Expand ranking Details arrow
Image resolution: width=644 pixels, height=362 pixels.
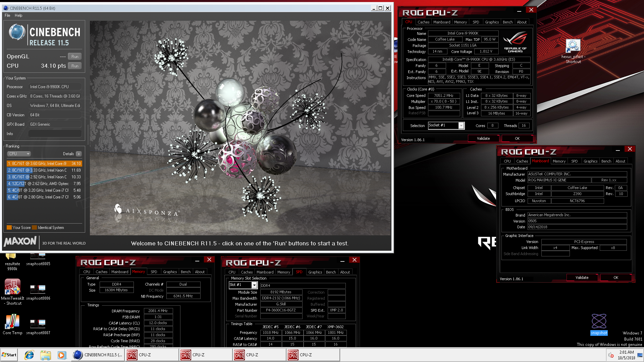pyautogui.click(x=79, y=154)
